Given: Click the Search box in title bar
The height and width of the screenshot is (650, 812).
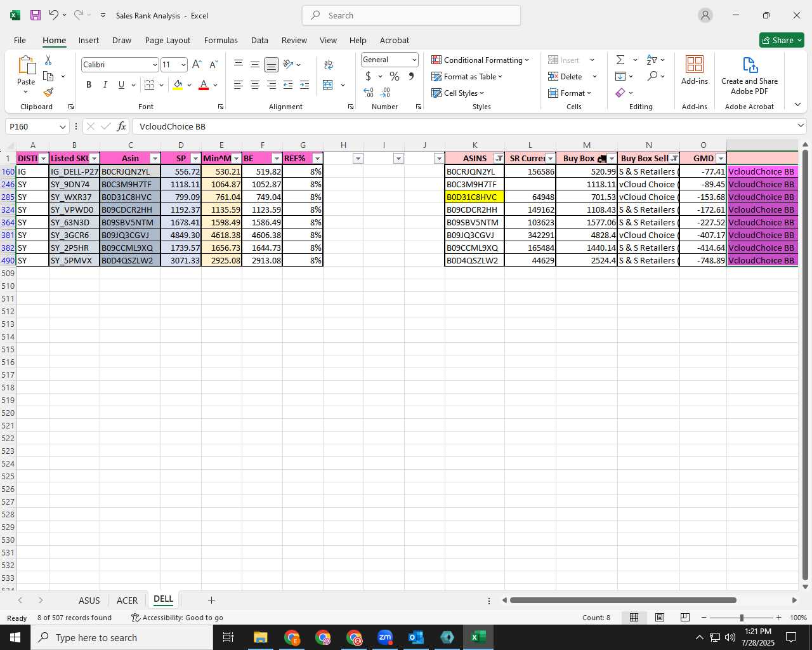Looking at the screenshot, I should click(412, 15).
